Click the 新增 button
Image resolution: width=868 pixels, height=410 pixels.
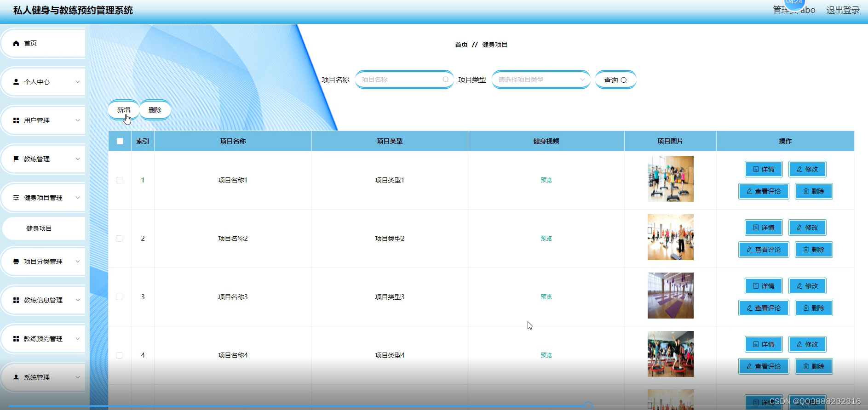123,110
